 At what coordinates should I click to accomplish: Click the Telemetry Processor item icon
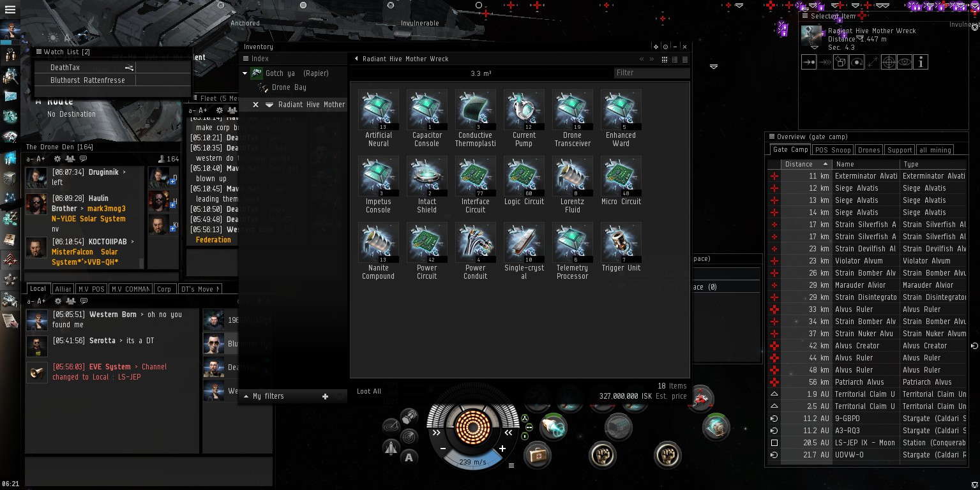[x=573, y=242]
